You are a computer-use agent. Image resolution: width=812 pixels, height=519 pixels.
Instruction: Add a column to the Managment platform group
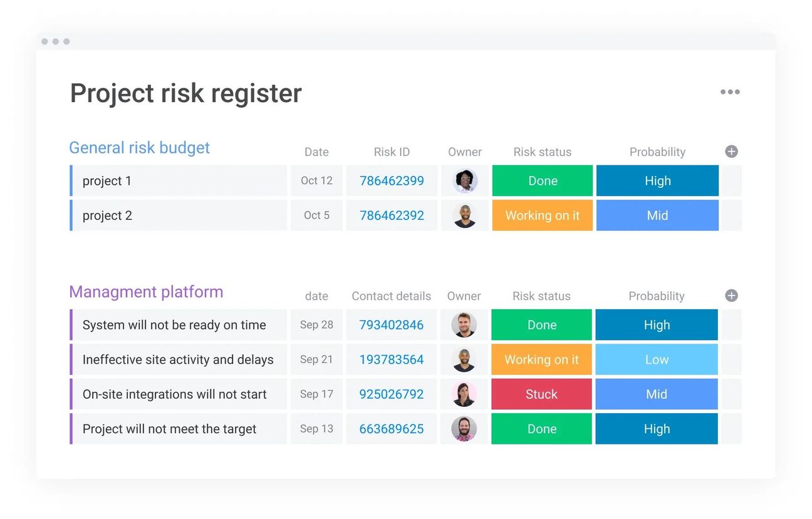pyautogui.click(x=731, y=295)
